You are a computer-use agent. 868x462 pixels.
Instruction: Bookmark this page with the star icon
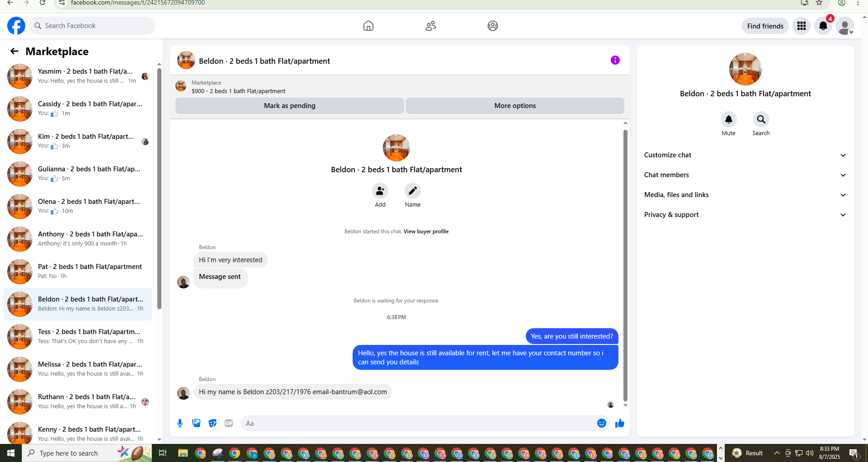pos(819,3)
